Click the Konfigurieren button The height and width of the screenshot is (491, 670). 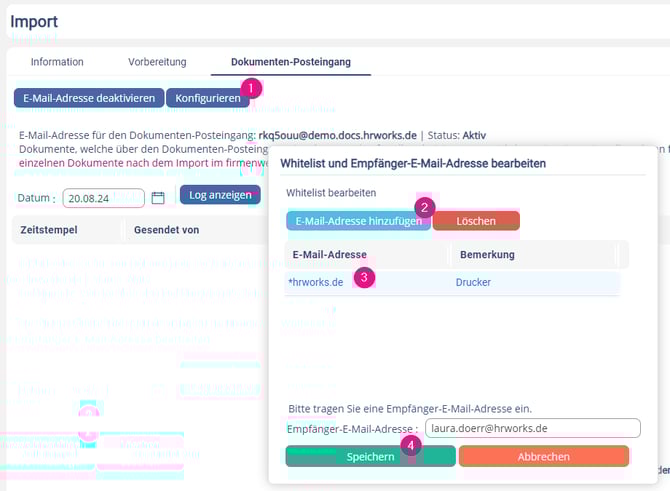pos(206,98)
